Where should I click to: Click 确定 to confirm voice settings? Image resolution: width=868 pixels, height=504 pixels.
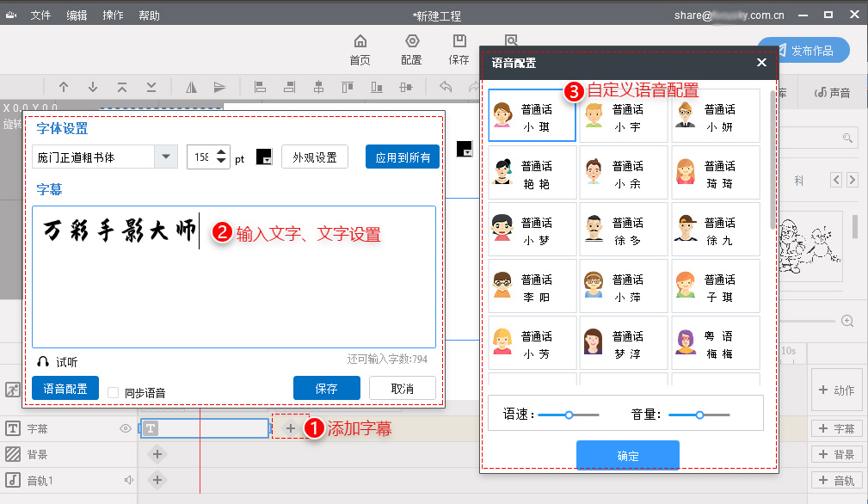627,454
